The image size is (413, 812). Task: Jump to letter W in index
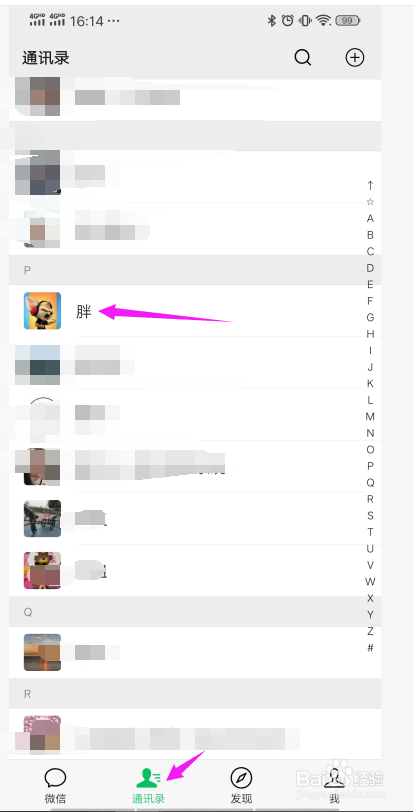370,581
